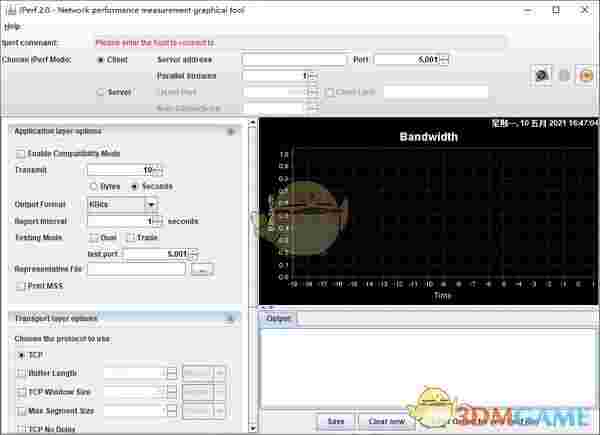Adjust the Port spinner arrows

pyautogui.click(x=444, y=60)
